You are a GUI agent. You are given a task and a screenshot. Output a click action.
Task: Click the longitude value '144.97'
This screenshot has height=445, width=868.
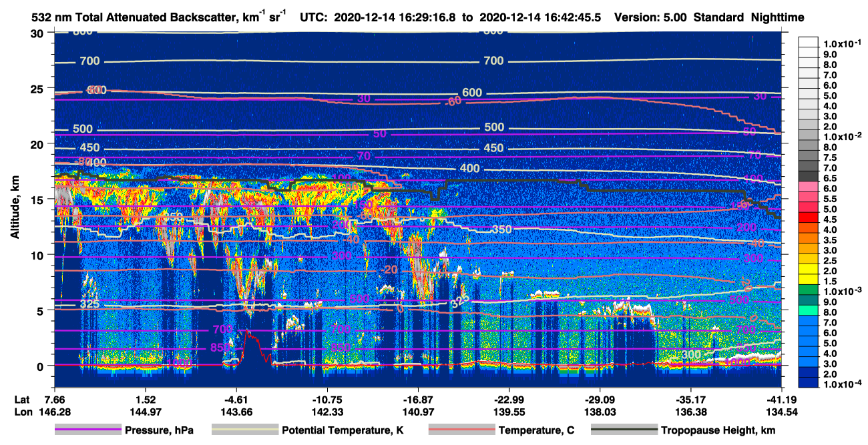click(145, 411)
